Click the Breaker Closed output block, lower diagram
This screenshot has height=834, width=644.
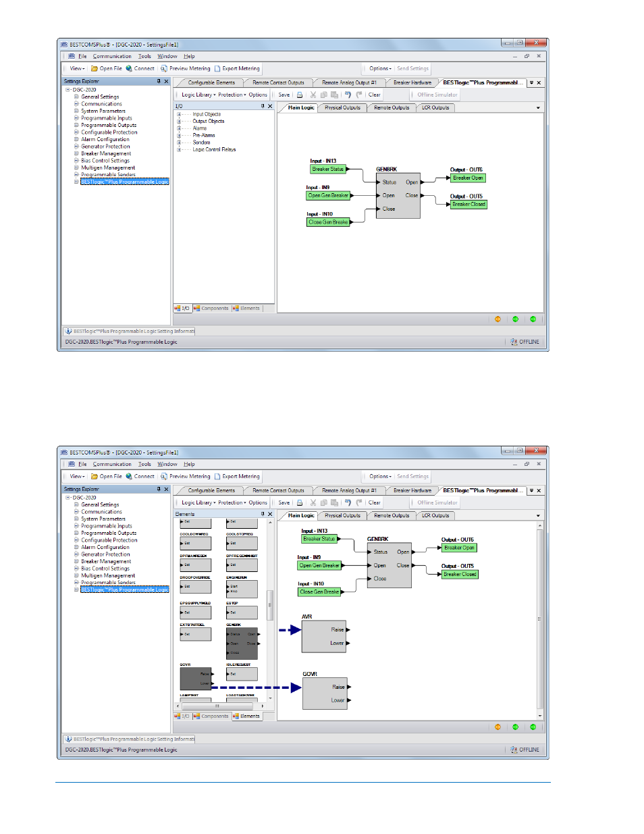point(460,575)
